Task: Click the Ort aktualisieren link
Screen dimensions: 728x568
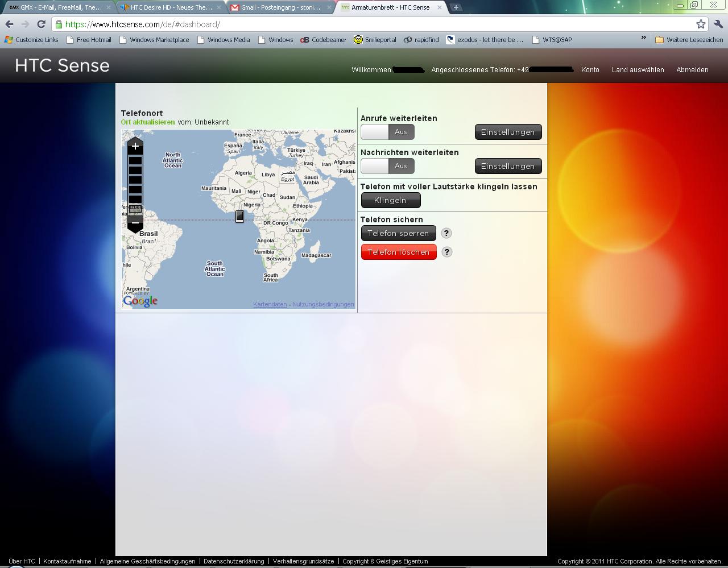Action: (x=148, y=122)
